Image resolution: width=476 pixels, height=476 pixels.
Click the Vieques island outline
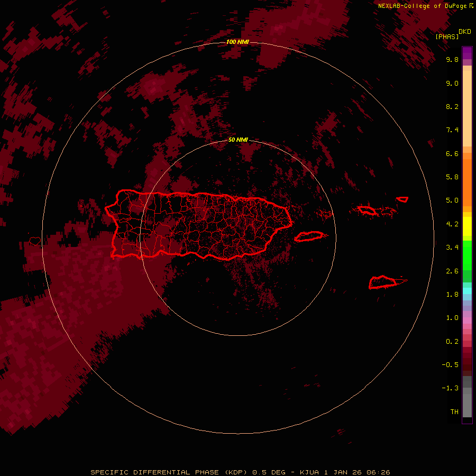(x=309, y=236)
